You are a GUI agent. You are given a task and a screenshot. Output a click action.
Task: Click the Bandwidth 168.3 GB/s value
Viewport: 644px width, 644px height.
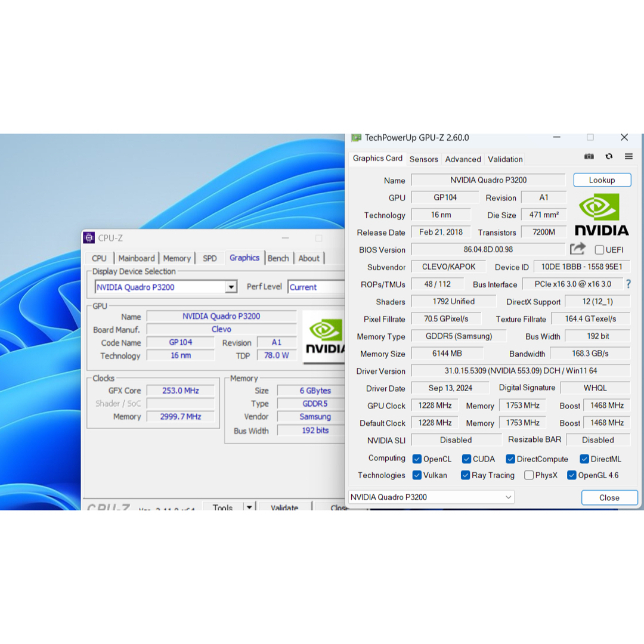click(590, 353)
